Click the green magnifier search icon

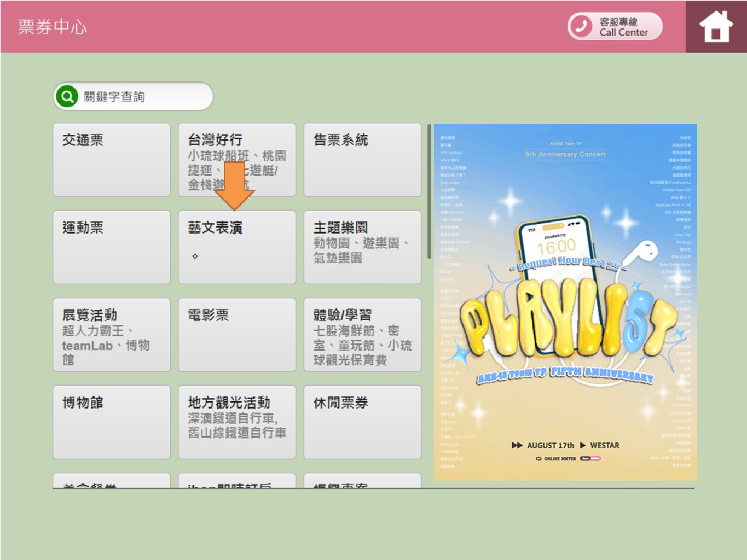67,97
